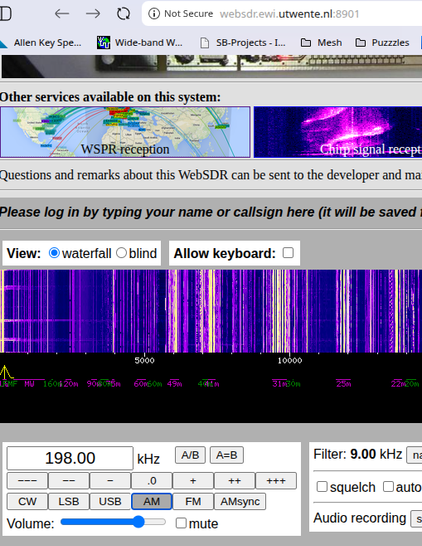Click the MW band label
This screenshot has width=422, height=546.
[x=29, y=384]
